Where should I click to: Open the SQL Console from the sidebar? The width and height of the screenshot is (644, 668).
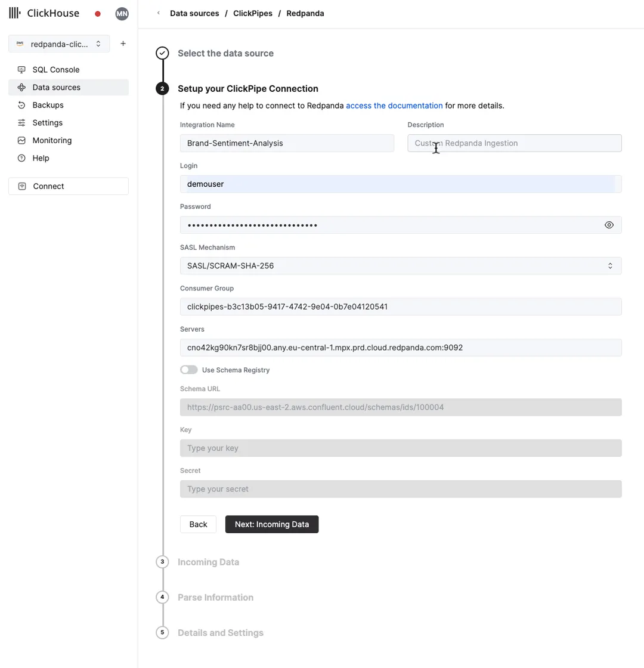56,69
